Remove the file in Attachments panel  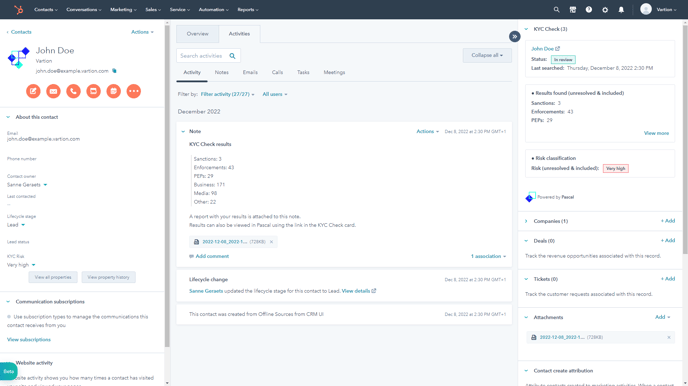(669, 337)
